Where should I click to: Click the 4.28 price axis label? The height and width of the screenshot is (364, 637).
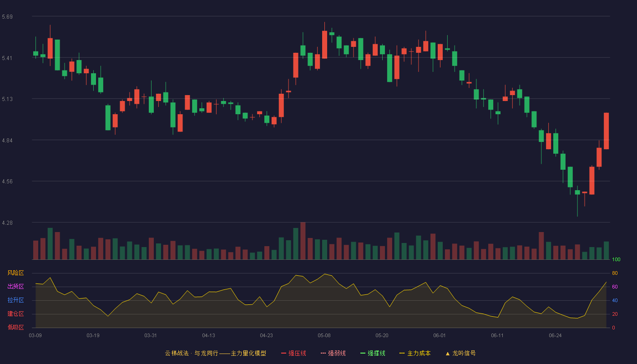tap(7, 223)
